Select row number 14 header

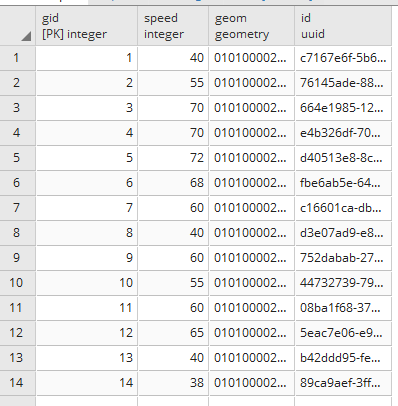pos(18,383)
